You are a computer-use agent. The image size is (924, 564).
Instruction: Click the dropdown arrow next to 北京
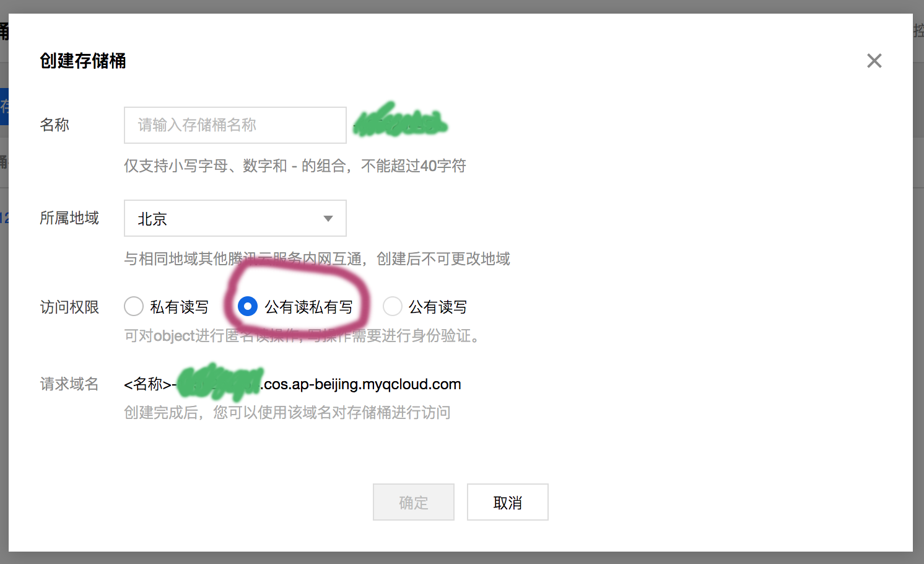328,219
